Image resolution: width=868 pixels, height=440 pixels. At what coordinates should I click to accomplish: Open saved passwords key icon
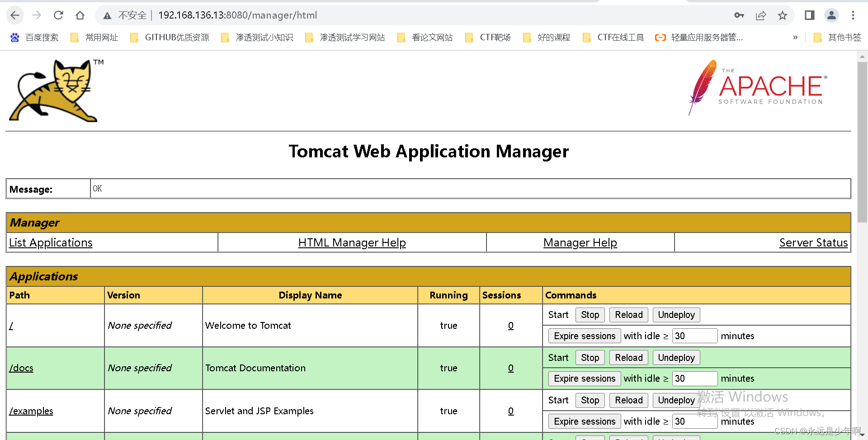(739, 15)
